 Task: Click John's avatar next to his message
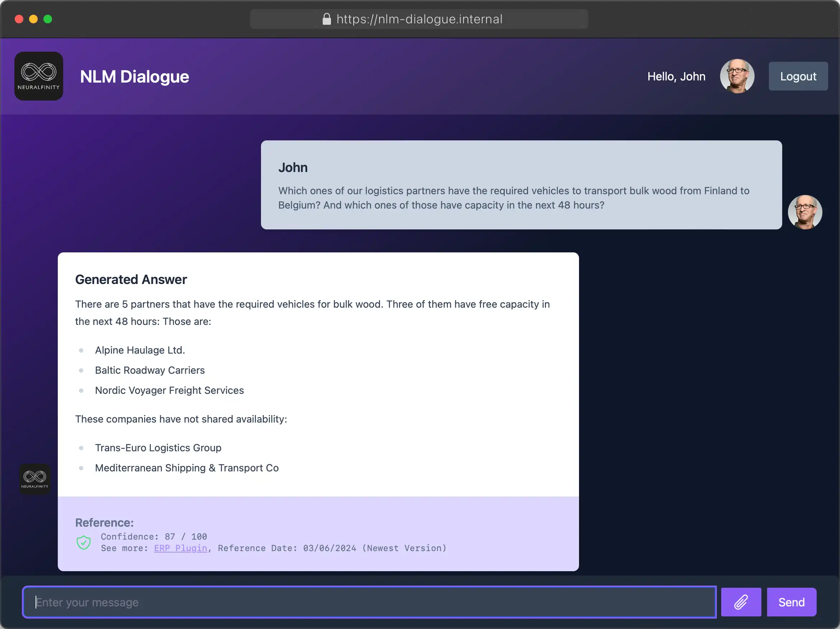805,212
